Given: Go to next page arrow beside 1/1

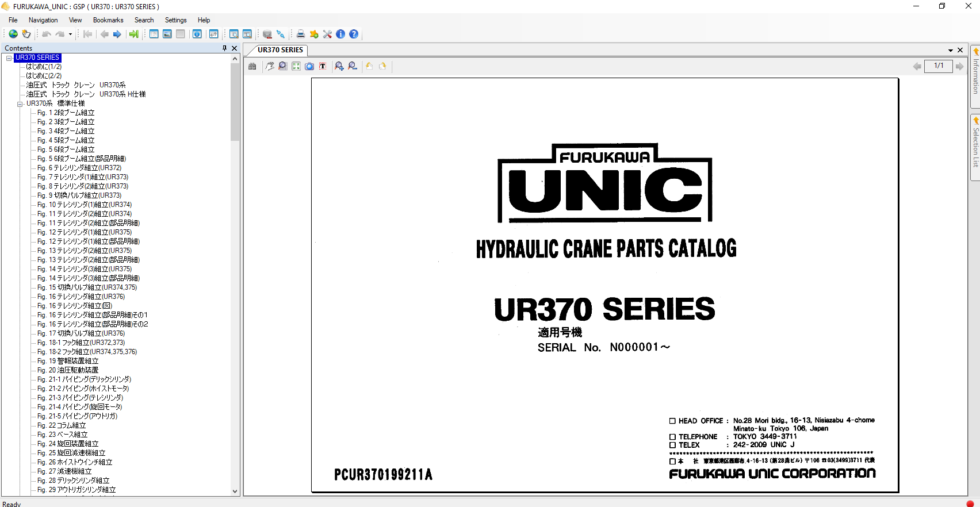Looking at the screenshot, I should 960,67.
